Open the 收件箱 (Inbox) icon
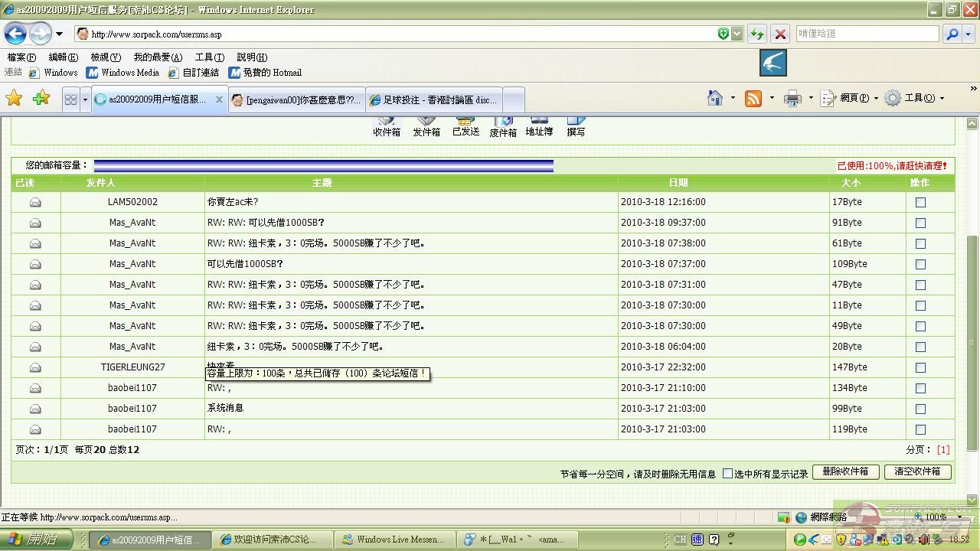980x551 pixels. point(386,125)
